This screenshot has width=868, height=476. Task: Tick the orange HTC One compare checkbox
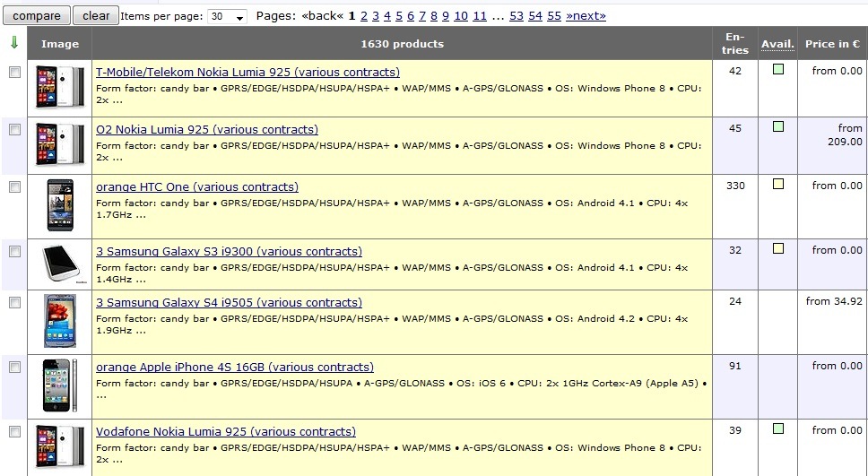pyautogui.click(x=15, y=187)
